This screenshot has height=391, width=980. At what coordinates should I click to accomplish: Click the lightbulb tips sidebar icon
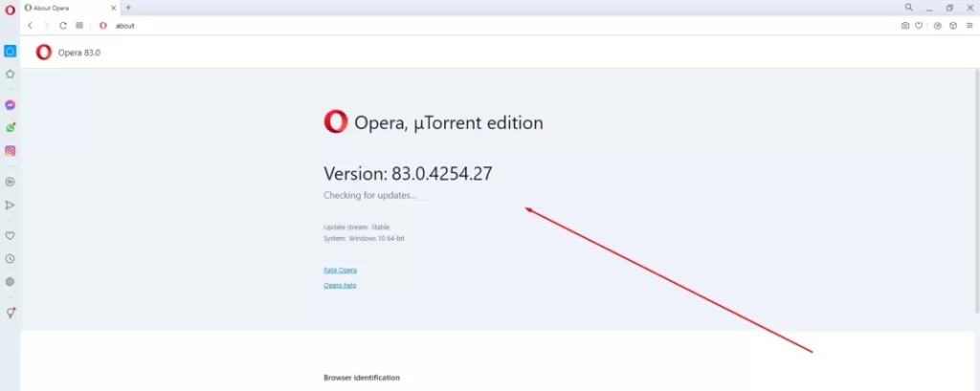(10, 313)
